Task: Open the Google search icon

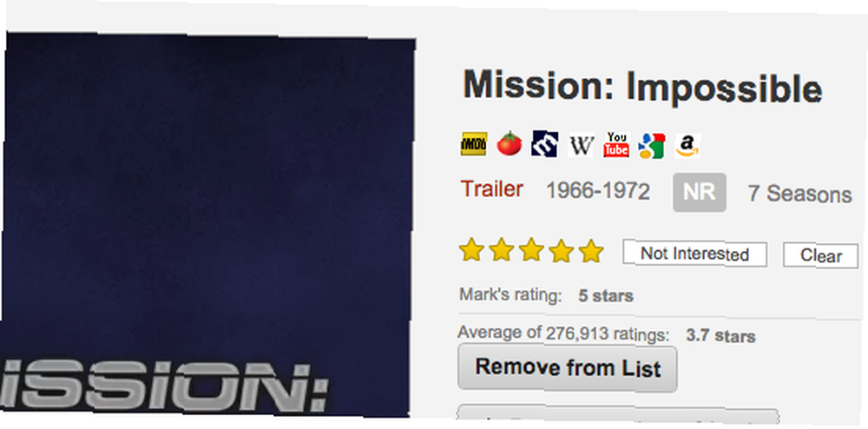Action: [x=652, y=146]
